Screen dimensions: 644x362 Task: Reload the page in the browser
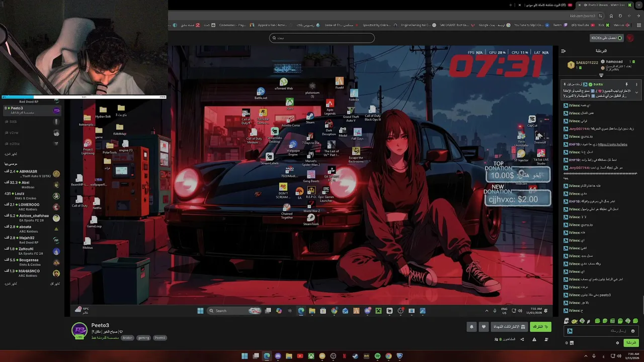(x=620, y=16)
